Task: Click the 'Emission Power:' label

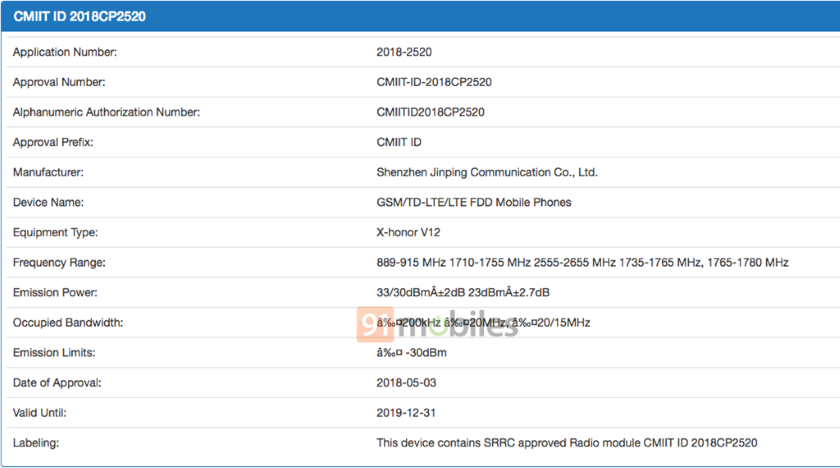Action: (55, 292)
